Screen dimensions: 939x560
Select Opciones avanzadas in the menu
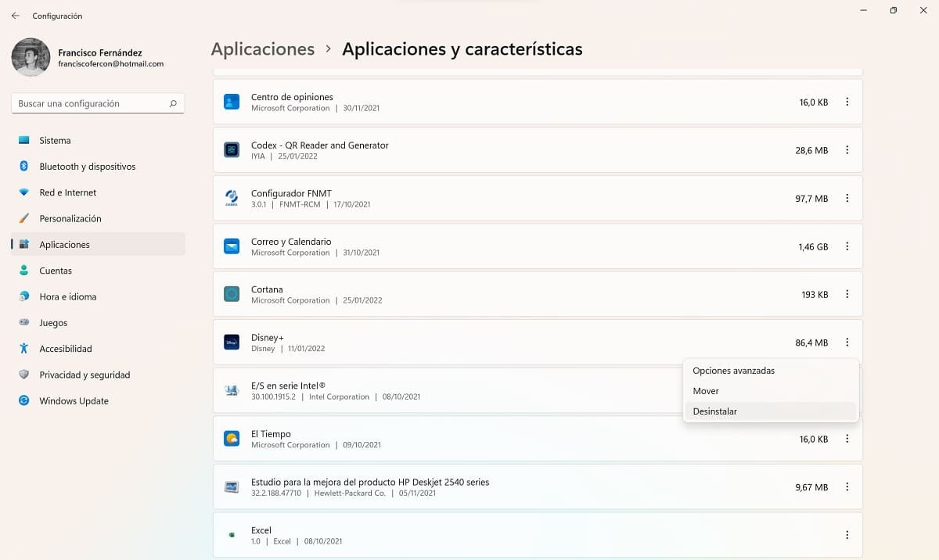click(x=733, y=371)
